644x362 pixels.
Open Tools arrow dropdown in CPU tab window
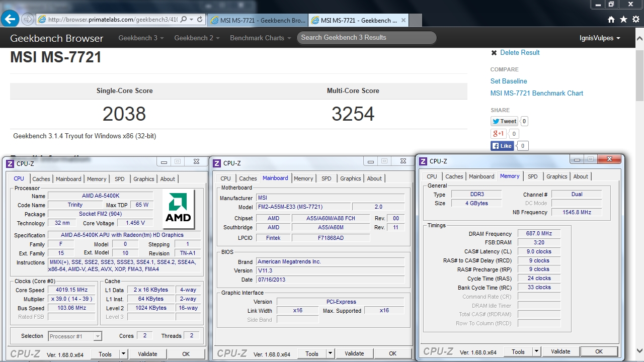(x=124, y=354)
